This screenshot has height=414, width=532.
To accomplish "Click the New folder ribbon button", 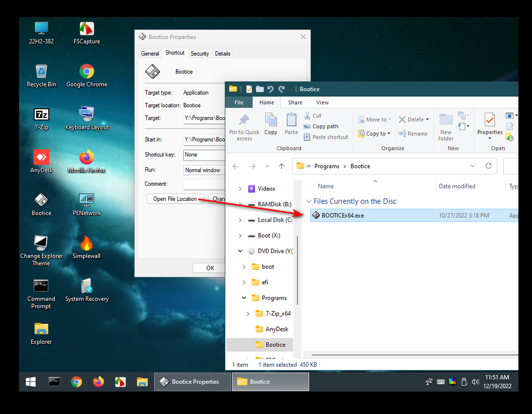I will point(446,127).
